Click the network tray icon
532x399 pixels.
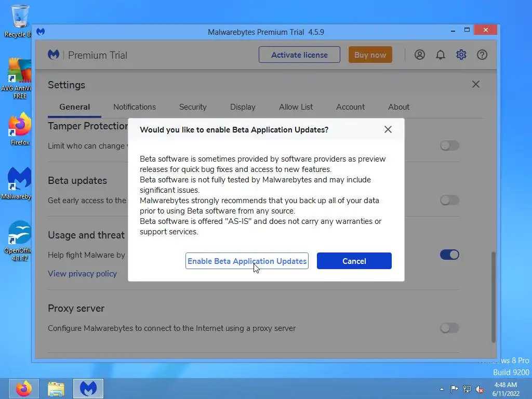point(467,389)
